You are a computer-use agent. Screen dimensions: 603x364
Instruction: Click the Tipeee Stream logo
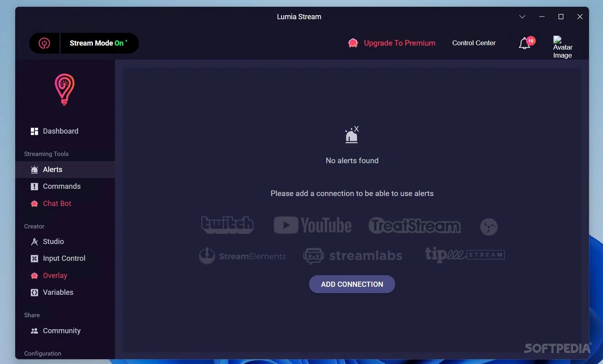coord(465,255)
